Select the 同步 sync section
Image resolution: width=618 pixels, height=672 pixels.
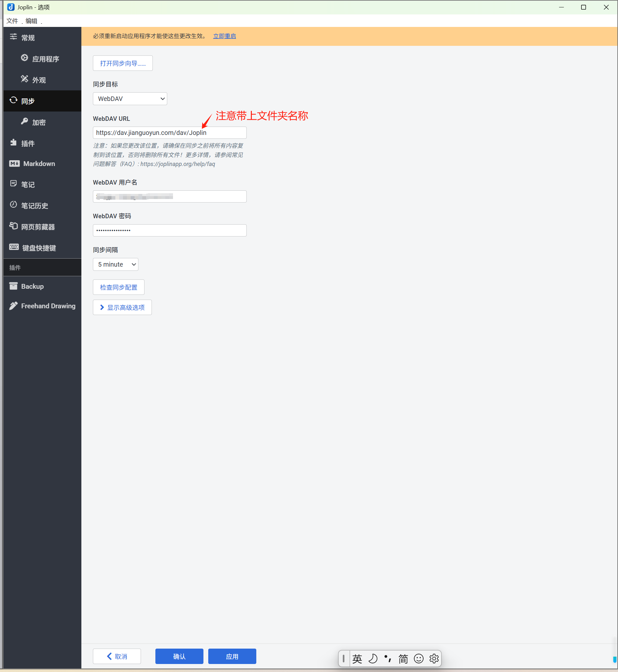[x=42, y=101]
